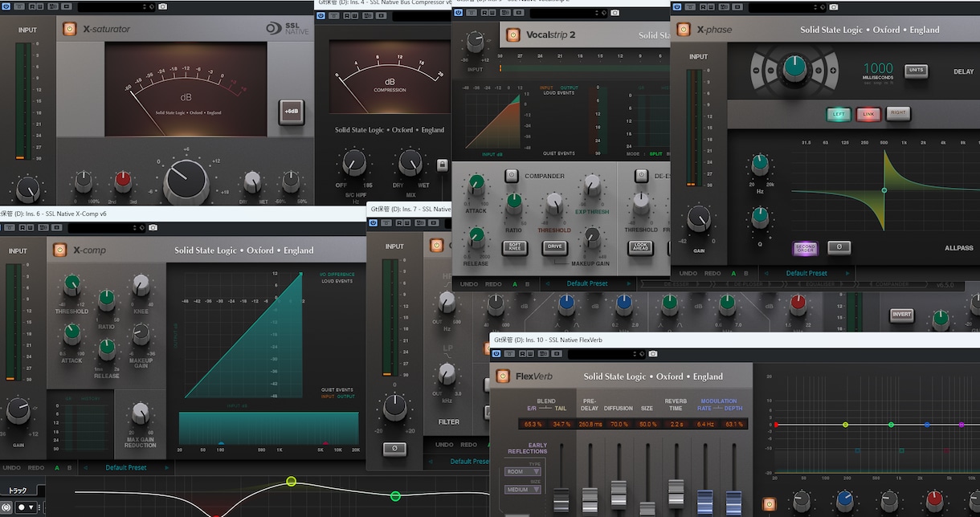Screen dimensions: 980x517
Task: Open the SIZE dropdown showing MEDIUM in FlexVerb
Action: click(x=523, y=490)
